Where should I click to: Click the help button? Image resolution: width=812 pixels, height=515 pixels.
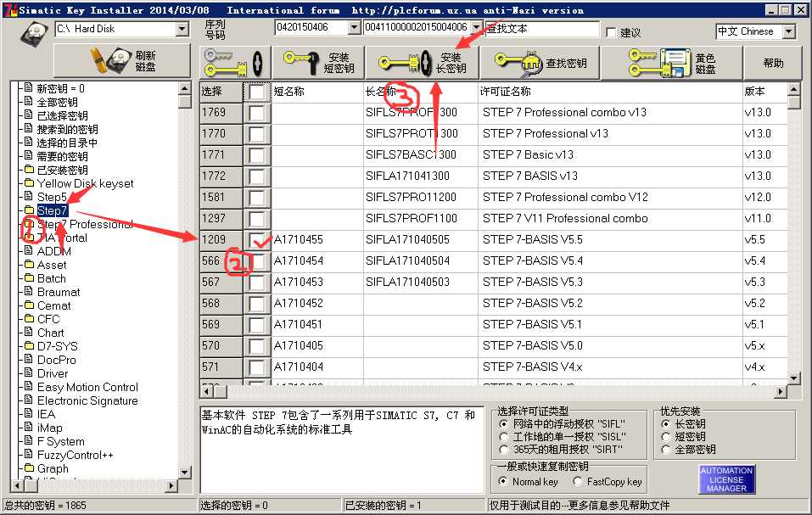[x=773, y=63]
